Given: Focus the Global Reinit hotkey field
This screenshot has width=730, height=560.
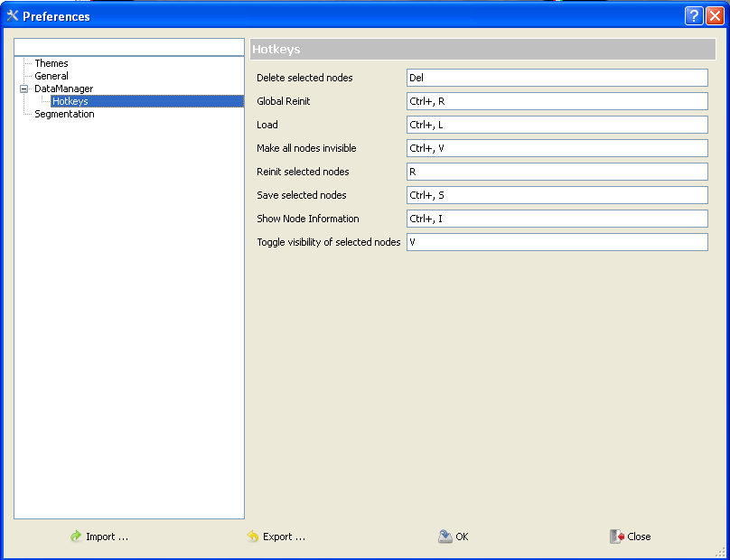Looking at the screenshot, I should click(557, 101).
